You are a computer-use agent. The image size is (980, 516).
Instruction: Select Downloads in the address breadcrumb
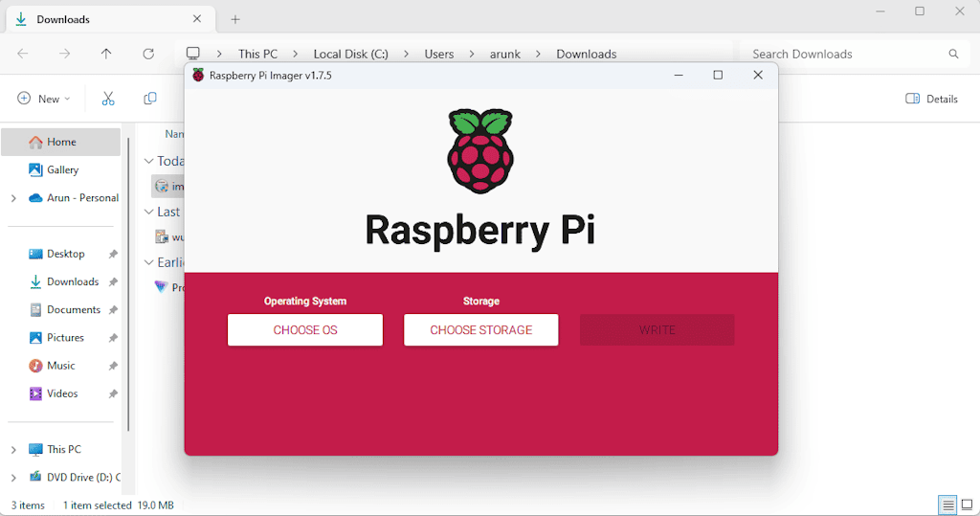click(x=587, y=54)
